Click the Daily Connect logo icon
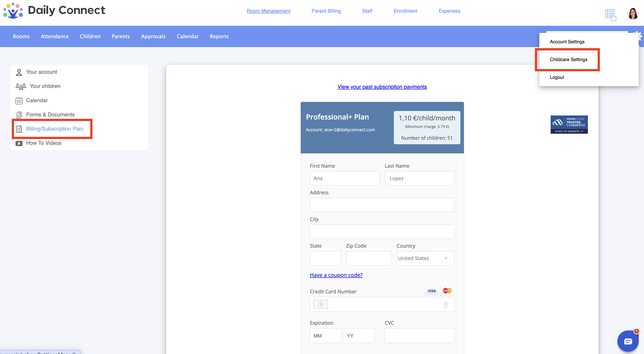Image resolution: width=644 pixels, height=354 pixels. click(13, 11)
